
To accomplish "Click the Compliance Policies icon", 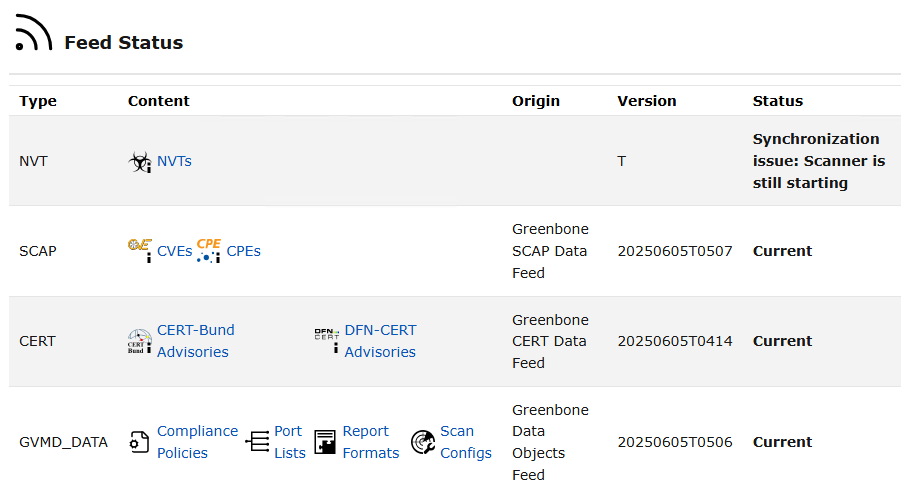I will pos(140,442).
